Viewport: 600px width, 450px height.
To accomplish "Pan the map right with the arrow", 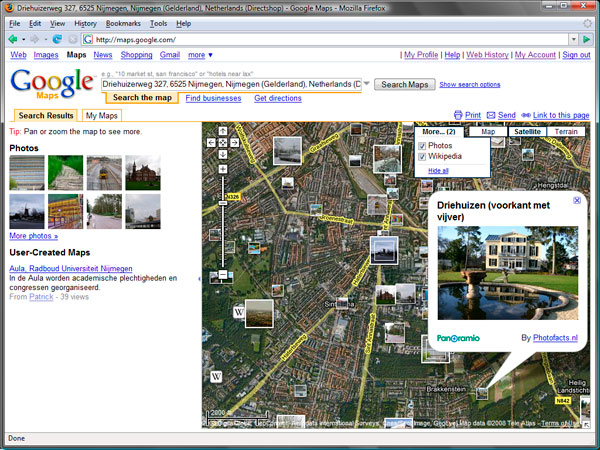I will (235, 143).
